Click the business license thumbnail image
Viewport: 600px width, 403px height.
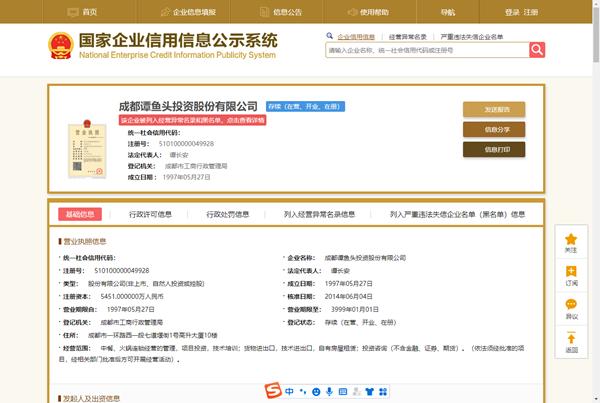tap(87, 149)
